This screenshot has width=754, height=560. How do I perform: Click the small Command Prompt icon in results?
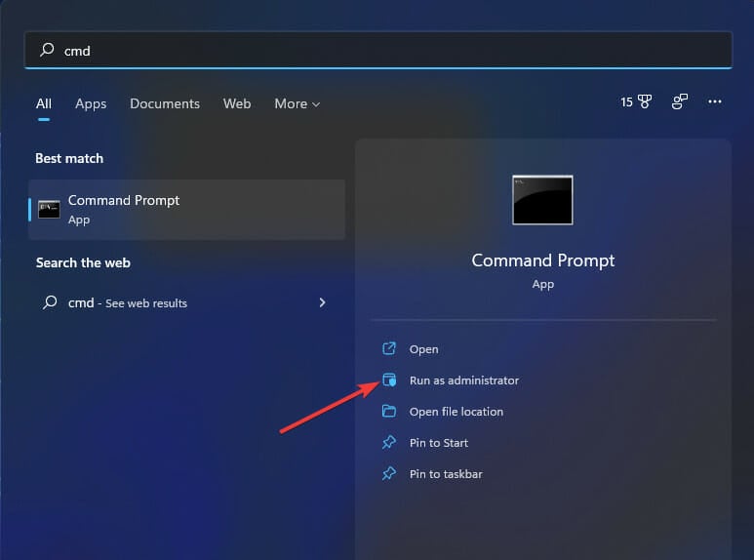pyautogui.click(x=49, y=210)
